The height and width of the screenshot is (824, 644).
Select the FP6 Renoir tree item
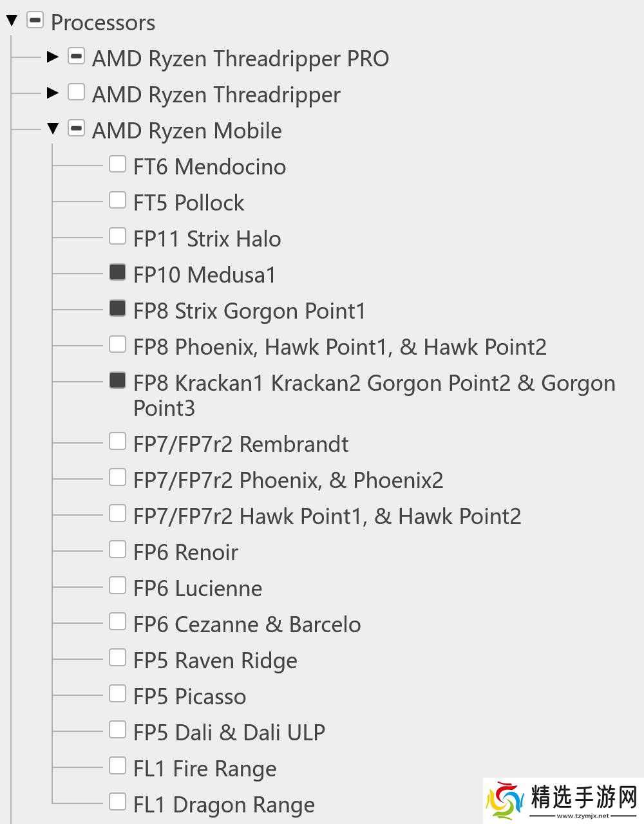tap(185, 552)
